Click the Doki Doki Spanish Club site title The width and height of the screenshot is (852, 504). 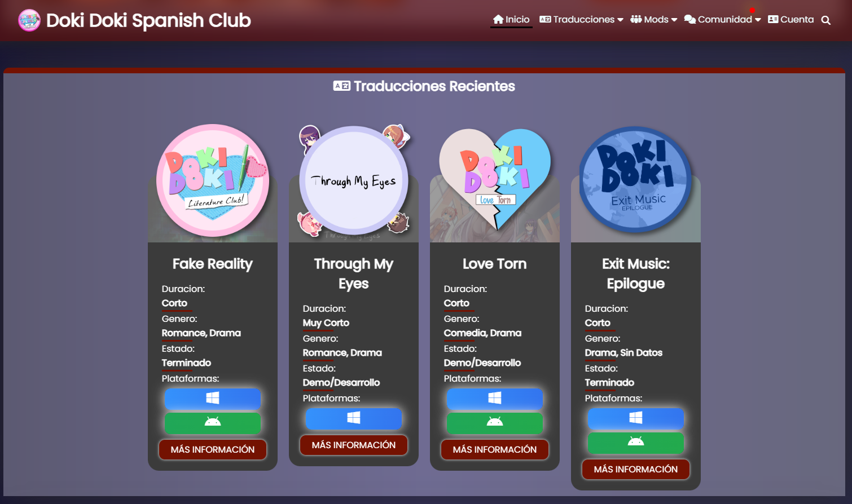point(148,20)
